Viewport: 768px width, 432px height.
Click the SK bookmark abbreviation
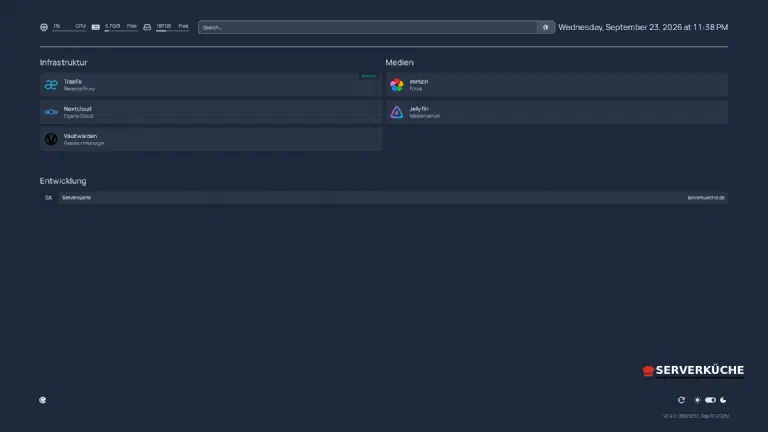48,197
